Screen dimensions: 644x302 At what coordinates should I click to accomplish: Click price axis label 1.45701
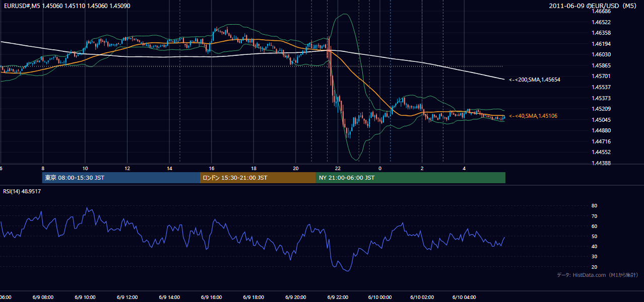click(601, 76)
